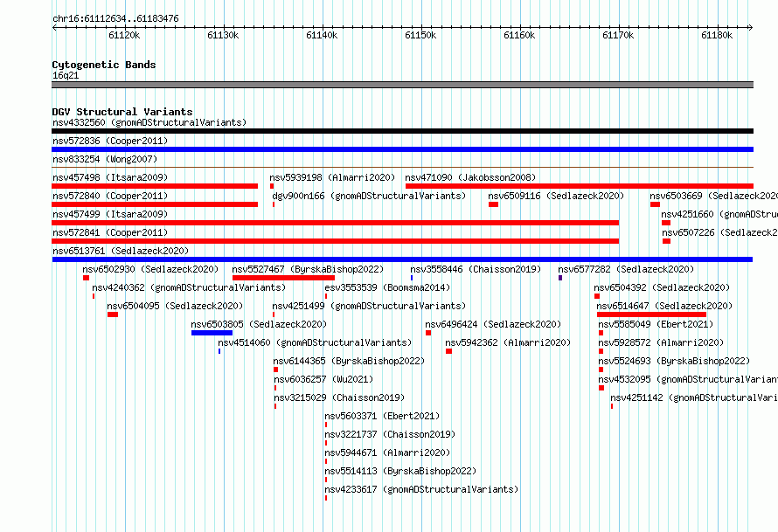778x532 pixels.
Task: Select nsv5514113 (ByrskaBishop2022) label
Action: tap(400, 471)
